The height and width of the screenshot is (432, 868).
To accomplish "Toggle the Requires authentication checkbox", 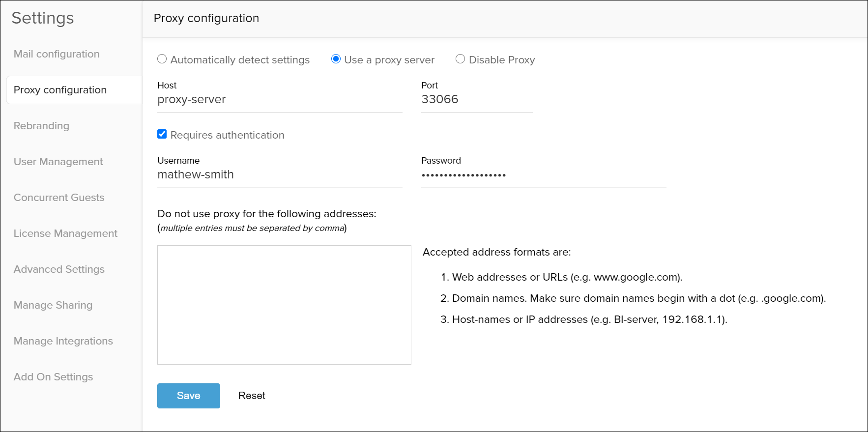I will (162, 135).
